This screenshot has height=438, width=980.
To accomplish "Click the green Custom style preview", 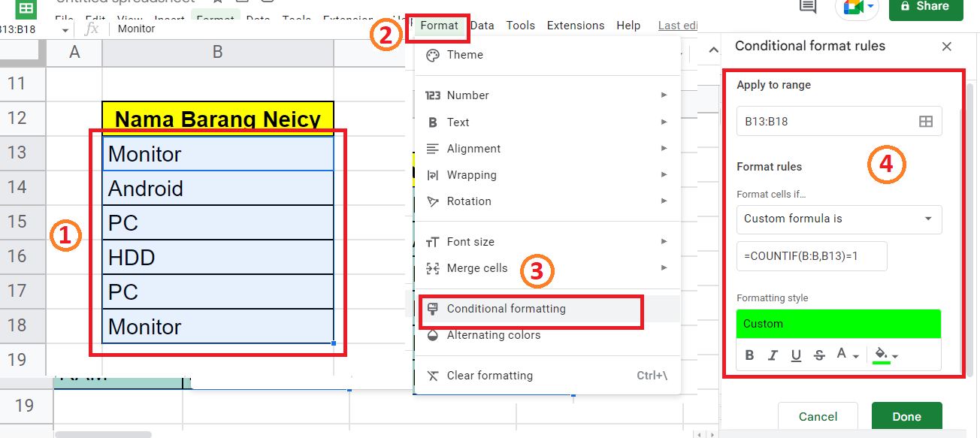I will pos(839,324).
